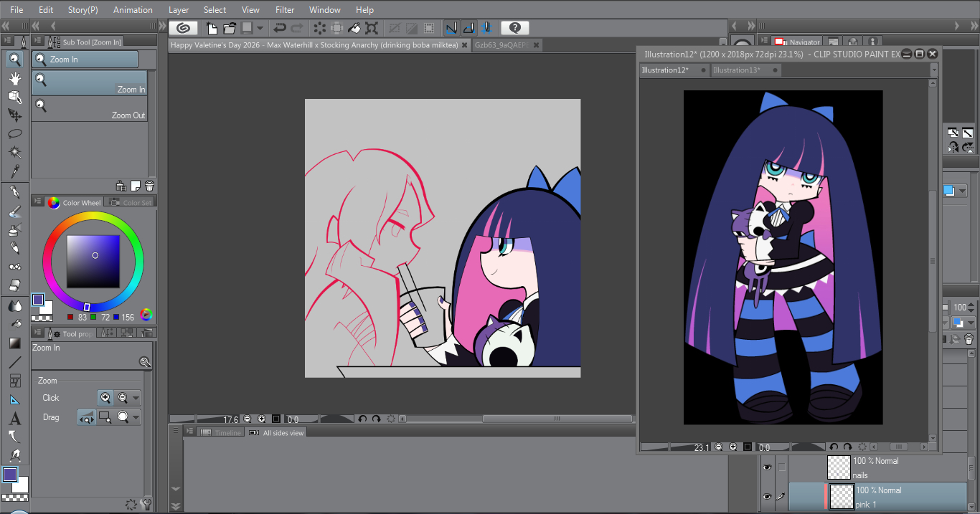The width and height of the screenshot is (980, 514).
Task: Expand the Click zoom options dropdown
Action: [136, 398]
